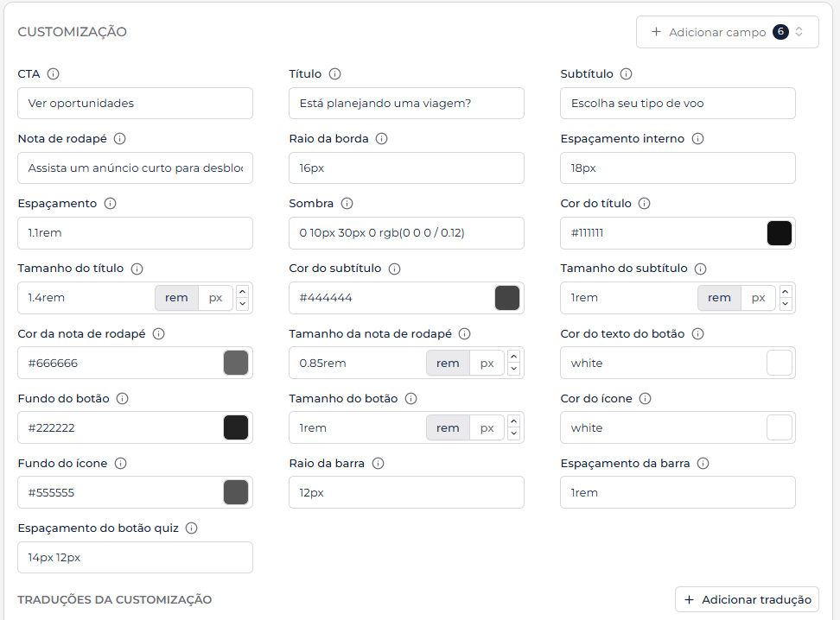Screen dimensions: 840x620
Task: Click the info icon by Tamanho do título
Action: (137, 269)
